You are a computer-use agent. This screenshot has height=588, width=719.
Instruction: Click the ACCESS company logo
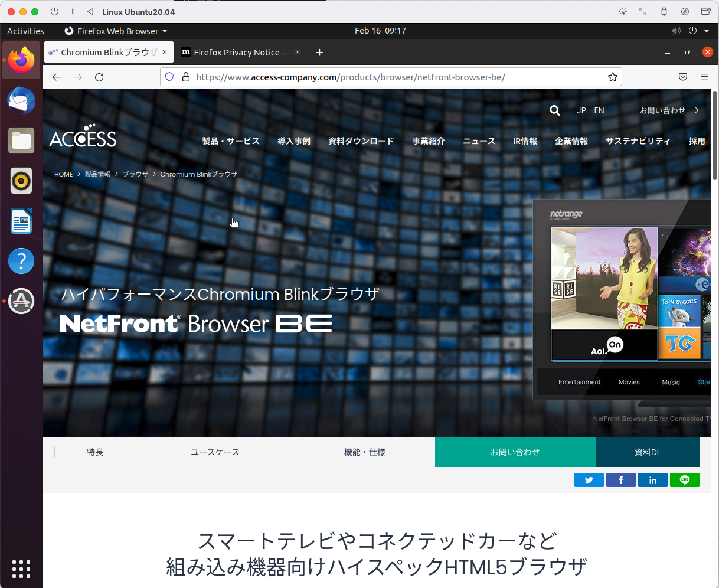click(x=83, y=137)
